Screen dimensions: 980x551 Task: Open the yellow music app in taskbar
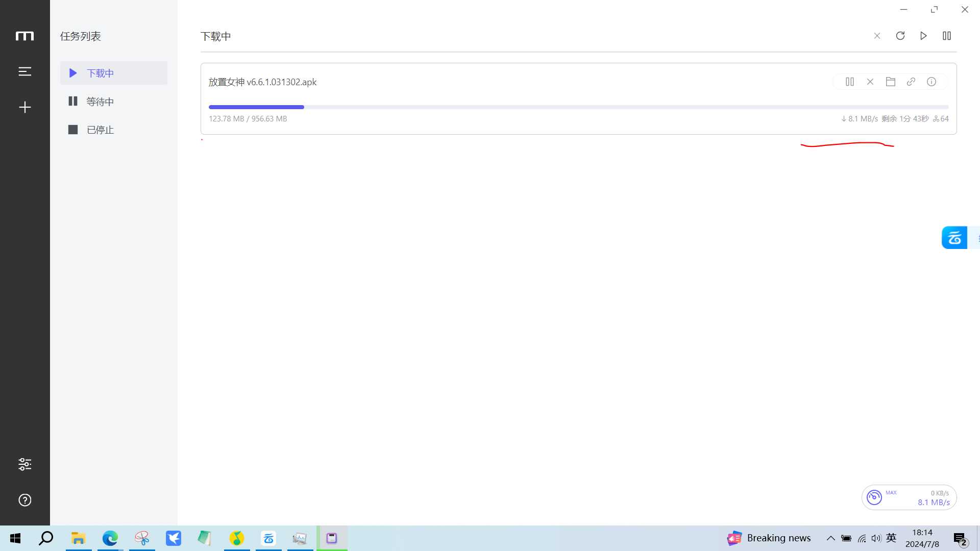(237, 538)
